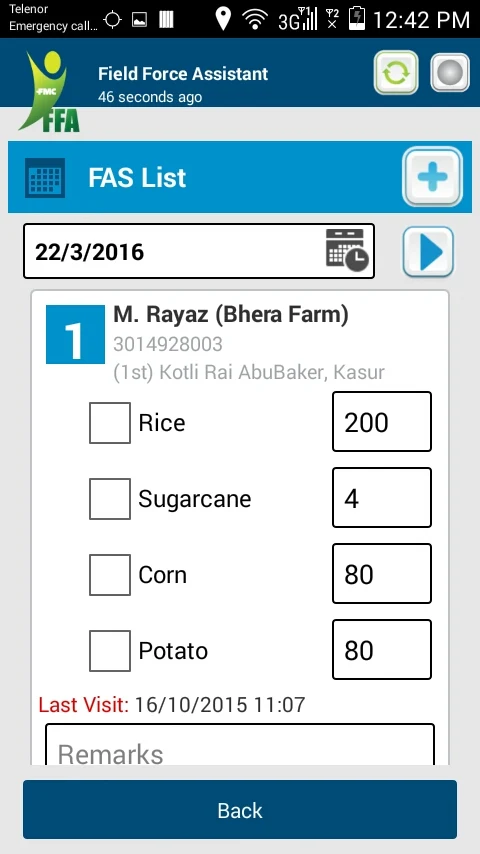
Task: Open the location icon in status bar
Action: 223,19
